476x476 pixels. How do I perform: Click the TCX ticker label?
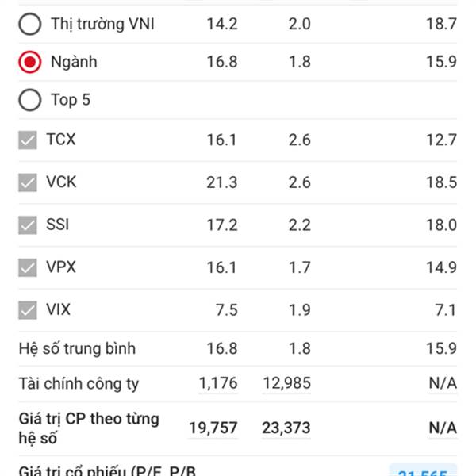[x=61, y=140]
